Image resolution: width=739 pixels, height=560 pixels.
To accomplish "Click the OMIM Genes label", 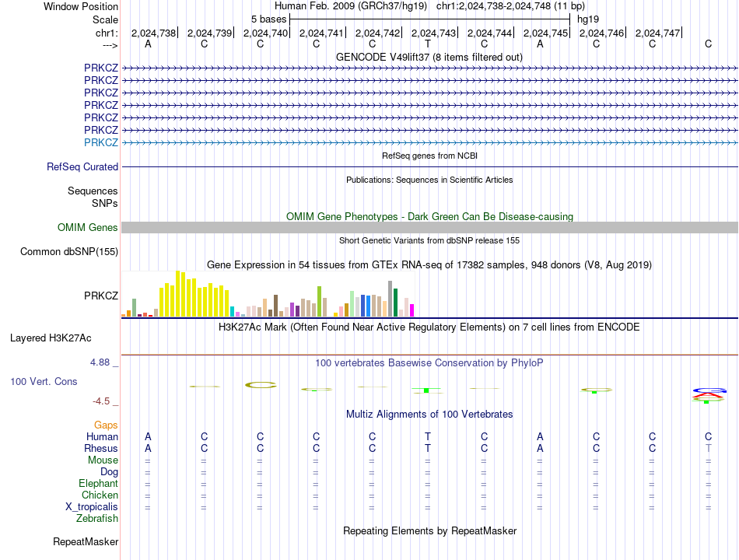I will pos(87,228).
